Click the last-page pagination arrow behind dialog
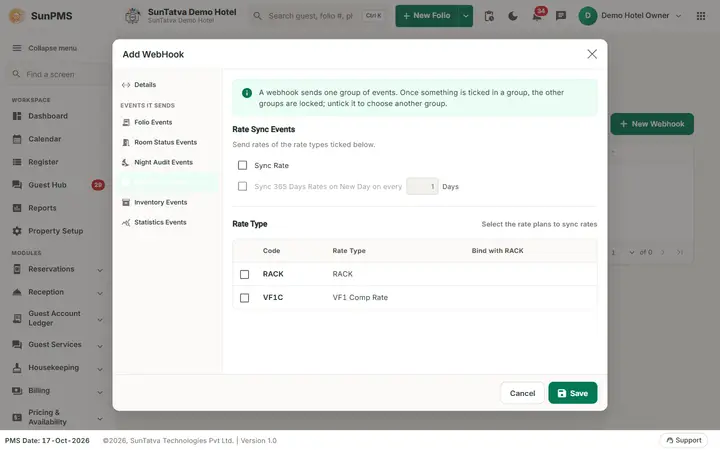 tap(680, 252)
